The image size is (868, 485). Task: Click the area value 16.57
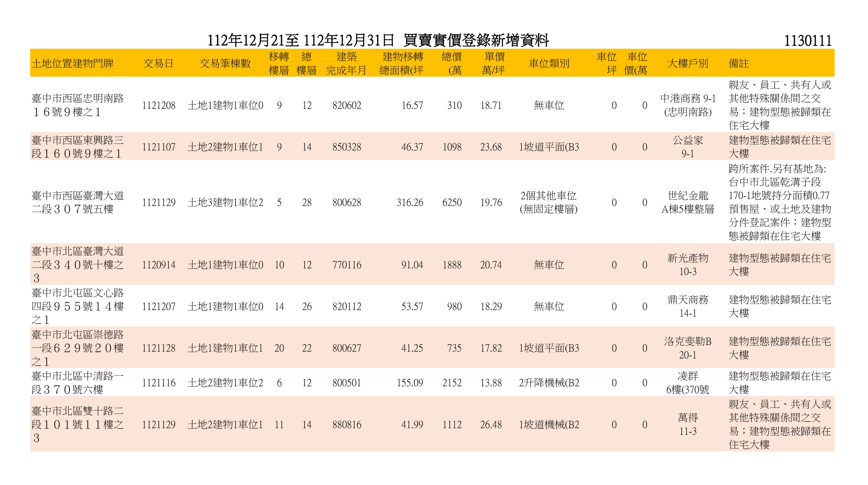(412, 106)
